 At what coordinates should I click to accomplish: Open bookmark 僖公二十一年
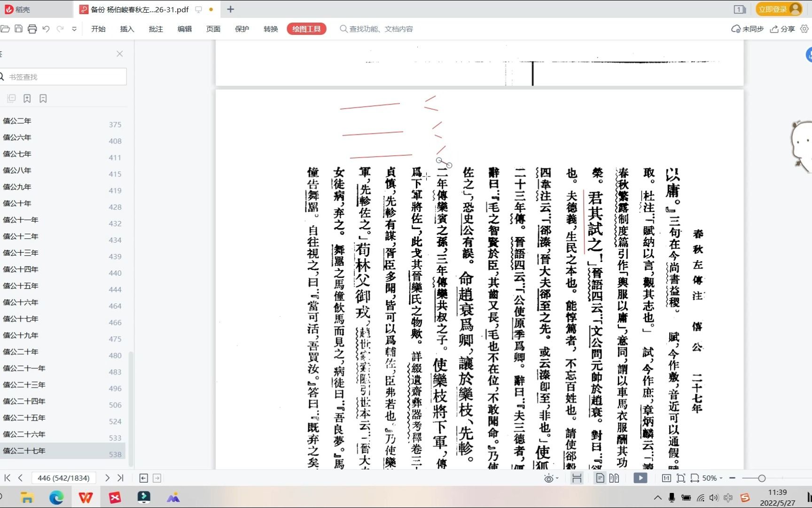24,368
